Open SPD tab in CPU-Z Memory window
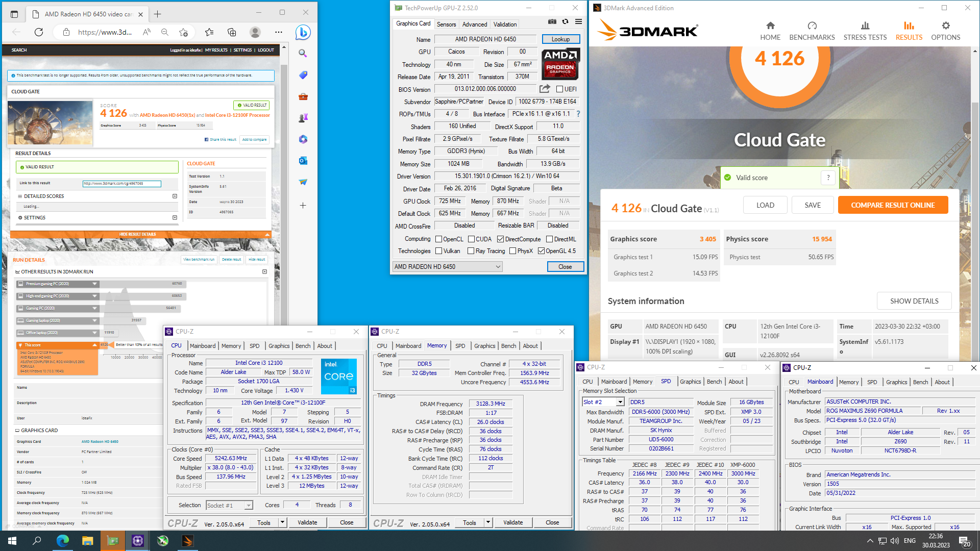The image size is (980, 551). click(x=460, y=345)
